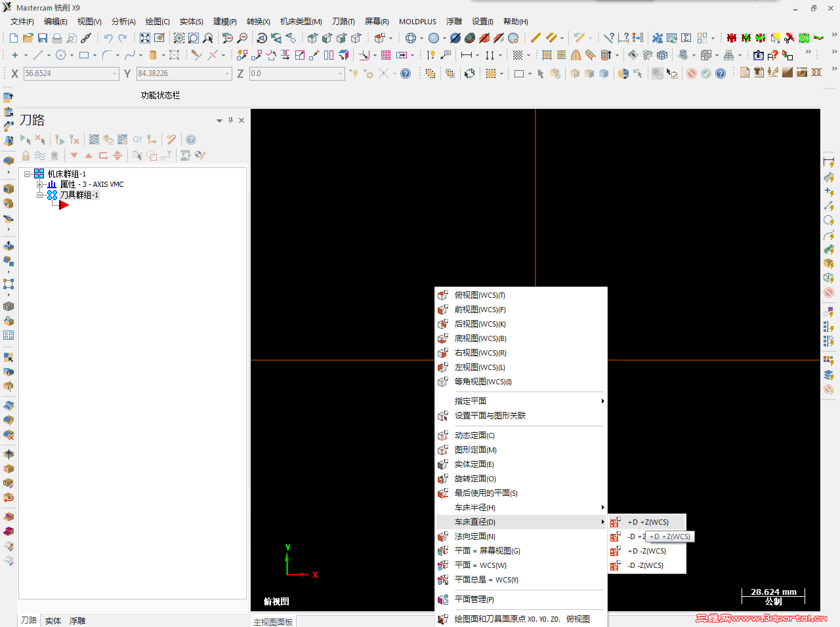The width and height of the screenshot is (840, 627).
Task: Click the Redo arrow icon
Action: [x=123, y=38]
